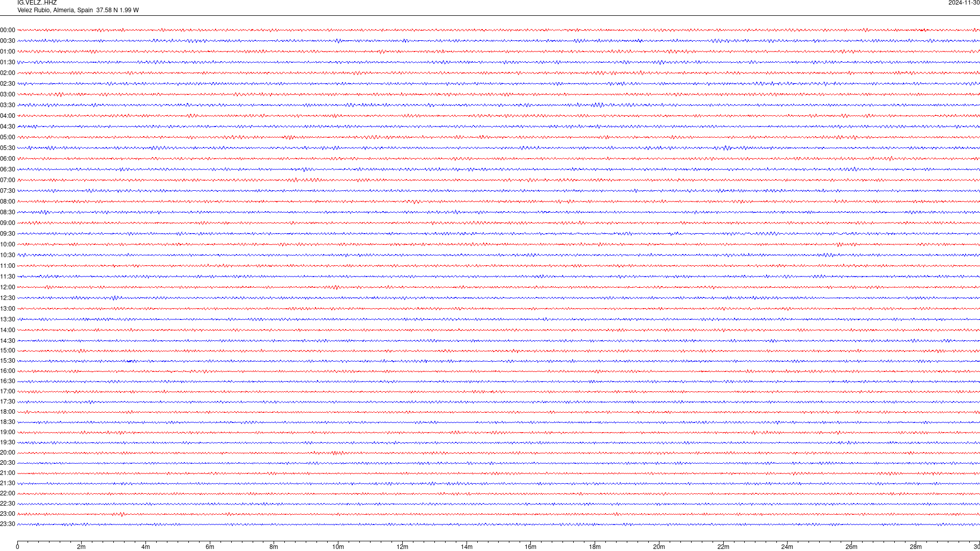
Task: Select the 11:30 trace label
Action: tap(8, 277)
